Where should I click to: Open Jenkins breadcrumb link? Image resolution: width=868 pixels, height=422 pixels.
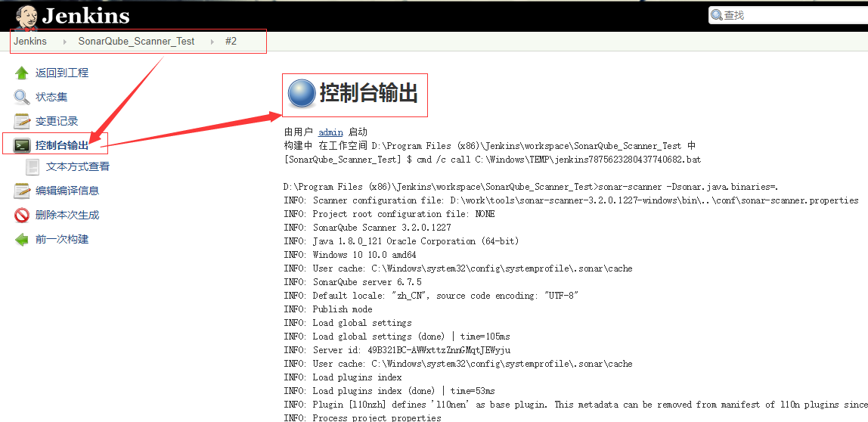(30, 41)
